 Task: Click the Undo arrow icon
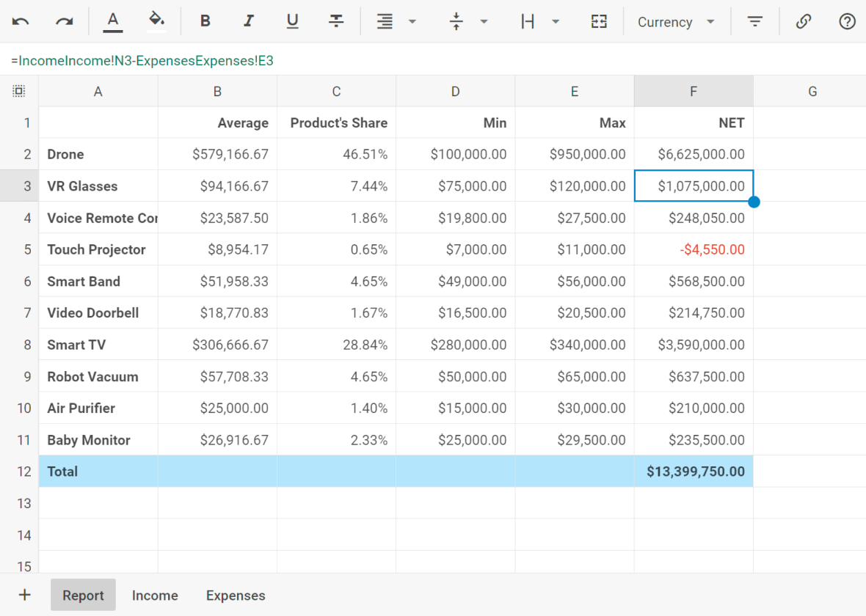point(21,22)
